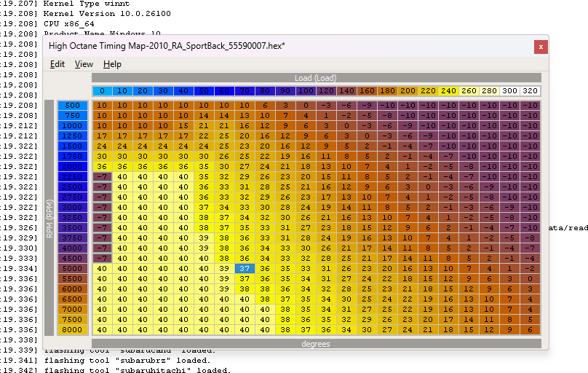This screenshot has height=373, width=588.
Task: Close the High Octane Timing Map window
Action: (540, 47)
